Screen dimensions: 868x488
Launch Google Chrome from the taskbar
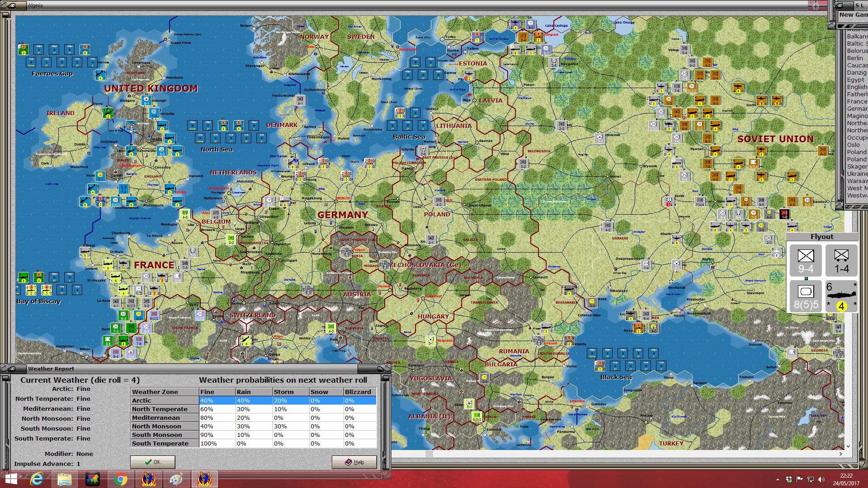121,479
